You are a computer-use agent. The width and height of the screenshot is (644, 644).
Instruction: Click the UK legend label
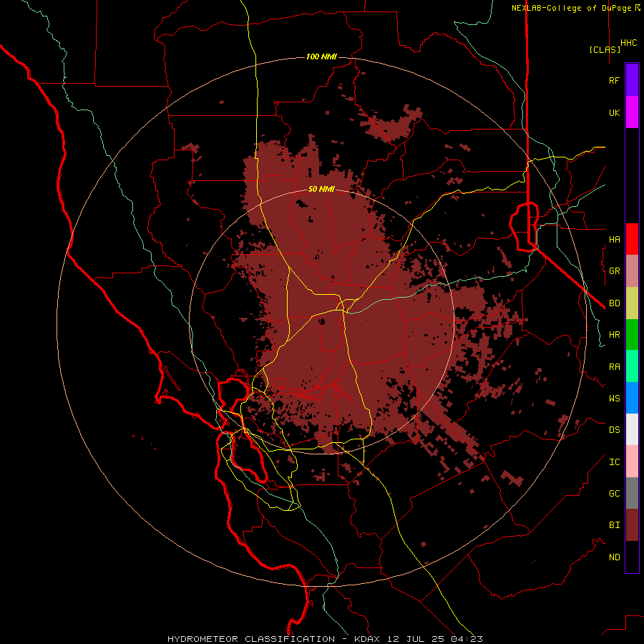pos(614,112)
